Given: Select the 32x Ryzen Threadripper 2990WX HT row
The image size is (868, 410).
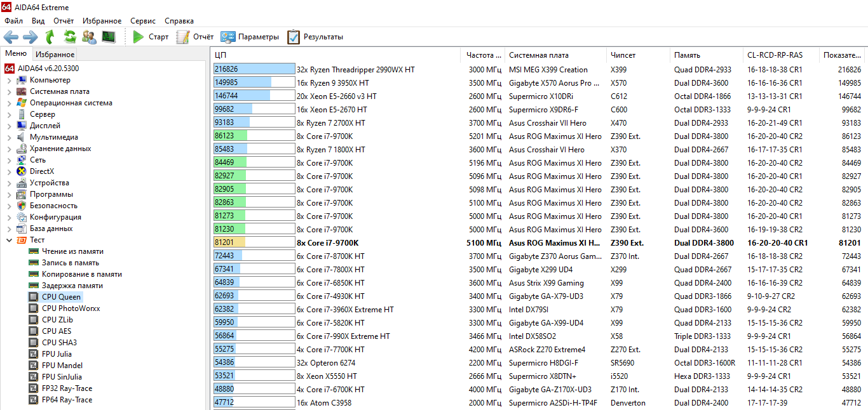Looking at the screenshot, I should (539, 69).
